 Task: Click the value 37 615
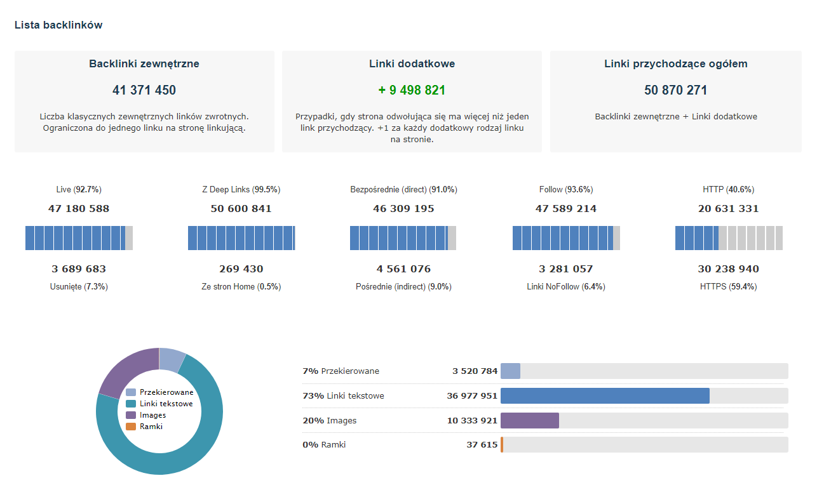coord(482,445)
